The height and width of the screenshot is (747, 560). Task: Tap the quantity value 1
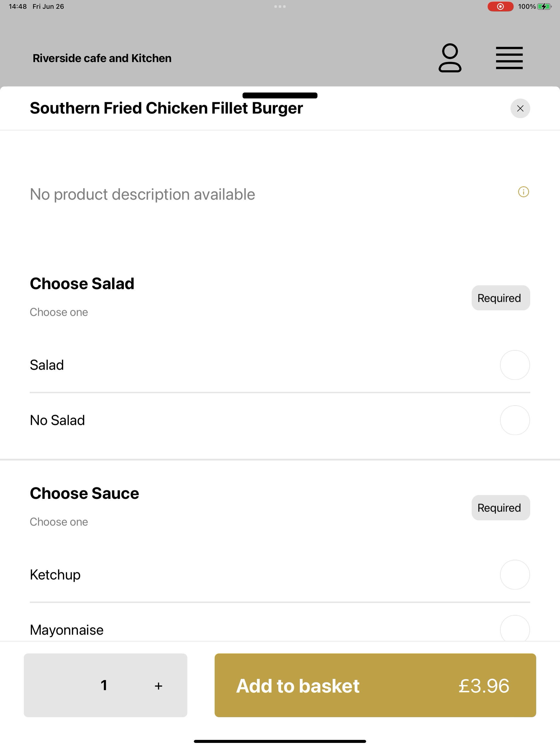(104, 685)
